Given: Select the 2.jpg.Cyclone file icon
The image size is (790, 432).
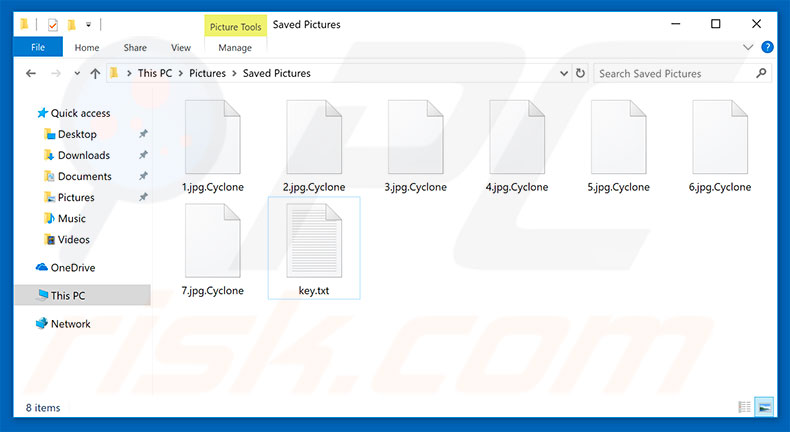Looking at the screenshot, I should pos(314,137).
